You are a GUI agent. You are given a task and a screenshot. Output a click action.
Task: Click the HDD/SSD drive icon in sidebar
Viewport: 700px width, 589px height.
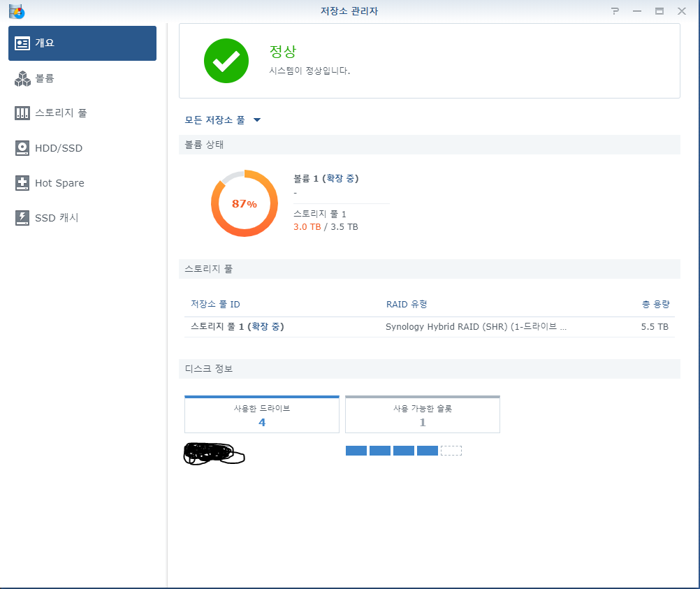(22, 148)
